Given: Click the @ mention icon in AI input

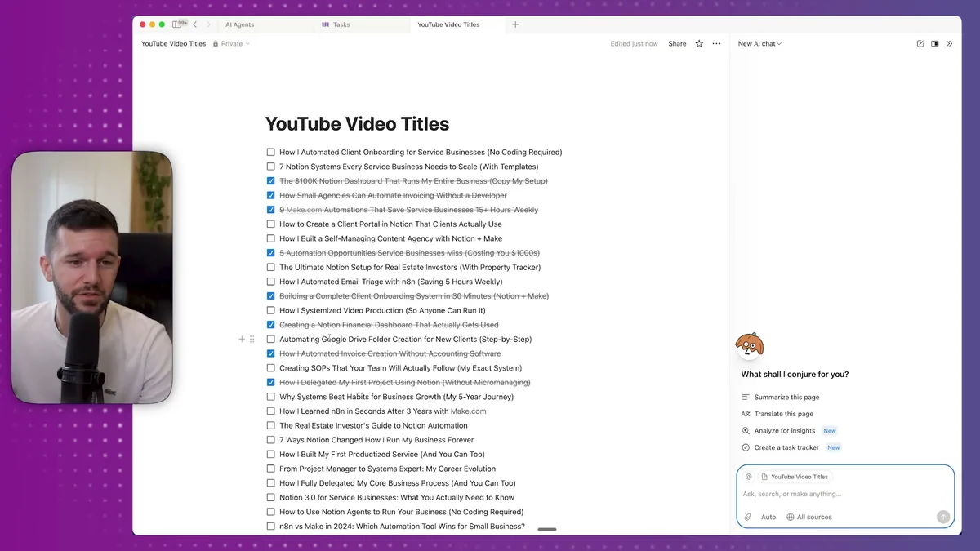Looking at the screenshot, I should click(x=749, y=477).
